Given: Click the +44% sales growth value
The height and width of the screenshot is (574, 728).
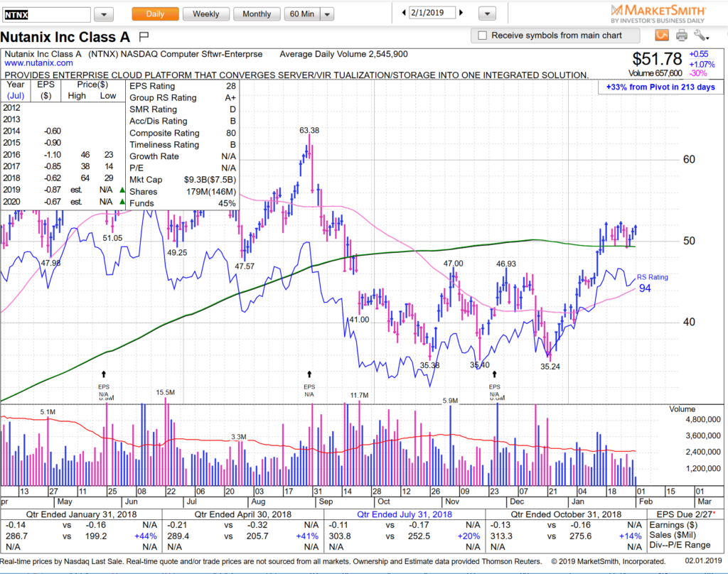Looking at the screenshot, I should coord(145,536).
